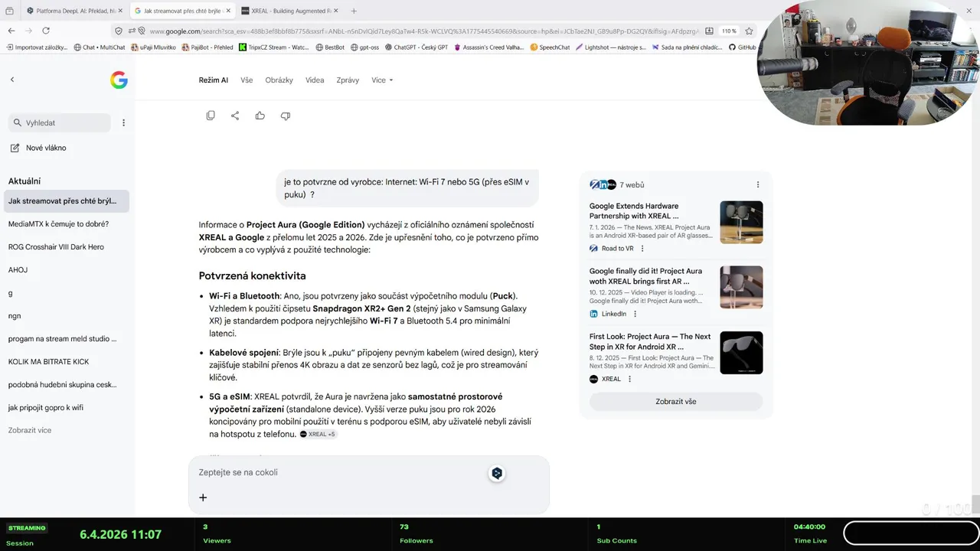Start new thread via Nové vlákno
This screenshot has width=980, height=551.
[x=38, y=148]
